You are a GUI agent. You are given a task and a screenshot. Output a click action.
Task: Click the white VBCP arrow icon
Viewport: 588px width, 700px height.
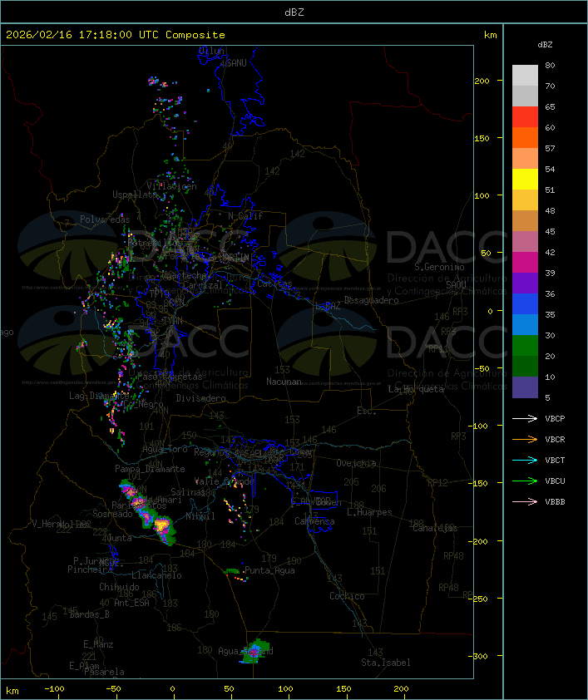tap(525, 418)
